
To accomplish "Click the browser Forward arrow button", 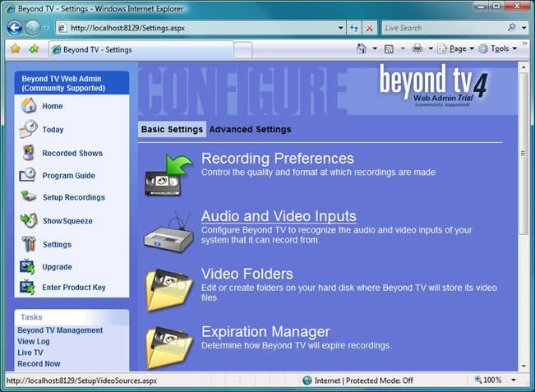I will (x=33, y=28).
